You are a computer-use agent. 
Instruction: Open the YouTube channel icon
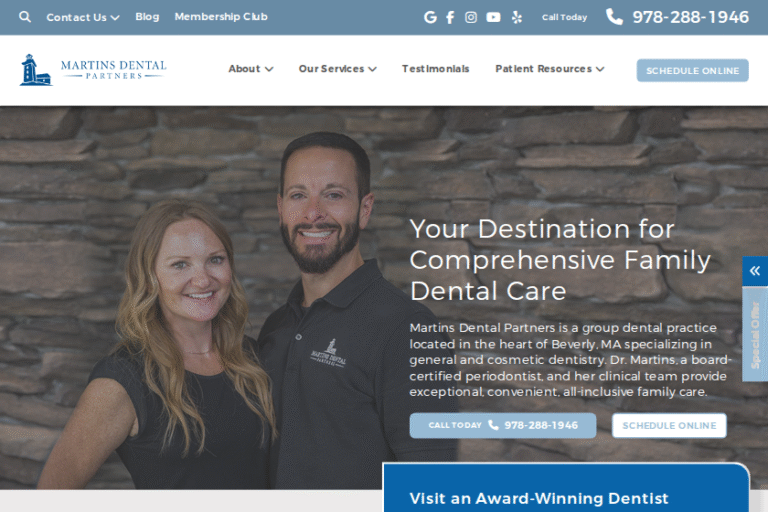[493, 17]
